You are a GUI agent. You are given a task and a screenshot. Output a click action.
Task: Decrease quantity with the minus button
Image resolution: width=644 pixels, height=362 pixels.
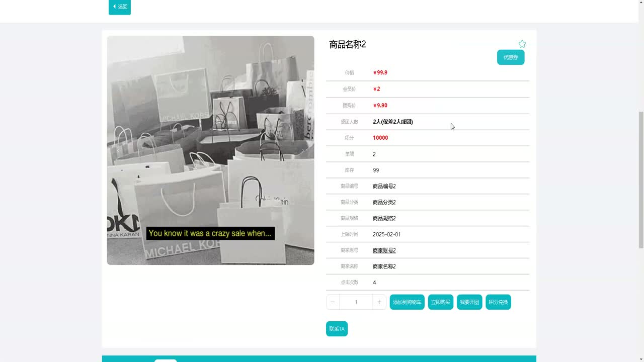pos(333,302)
